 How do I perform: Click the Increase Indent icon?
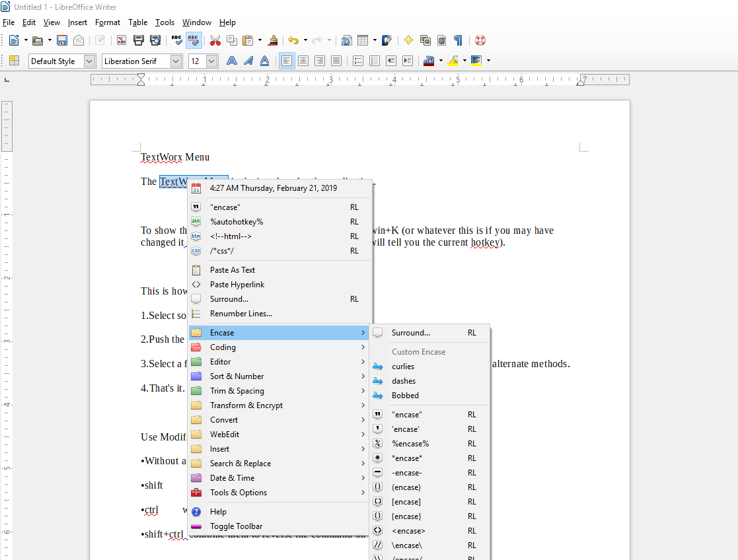click(408, 61)
